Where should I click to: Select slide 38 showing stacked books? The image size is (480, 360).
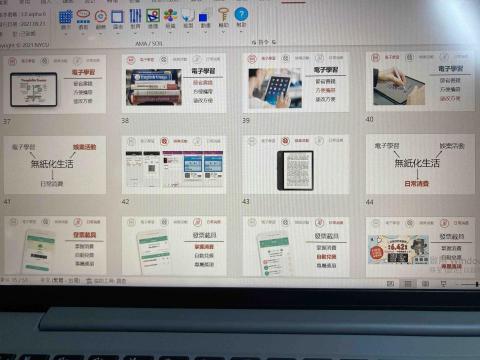[174, 83]
